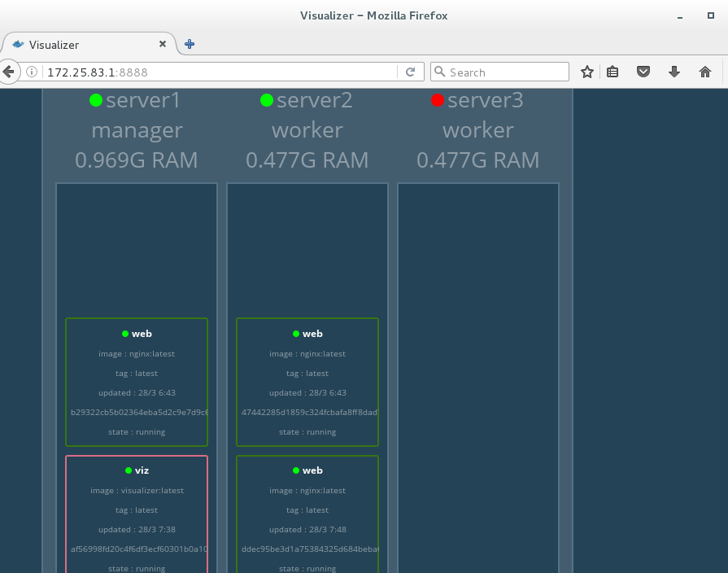Click the web container card under server1
Viewport: 728px width, 573px height.
pyautogui.click(x=136, y=382)
